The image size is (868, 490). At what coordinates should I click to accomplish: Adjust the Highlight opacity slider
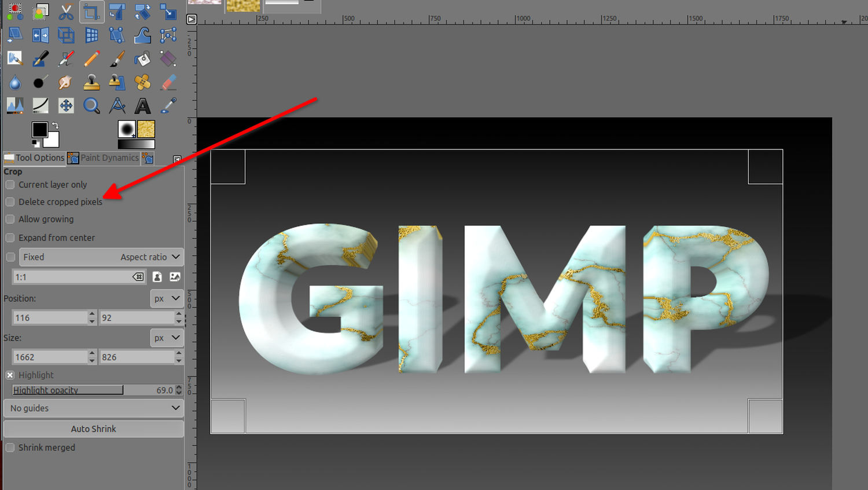94,390
